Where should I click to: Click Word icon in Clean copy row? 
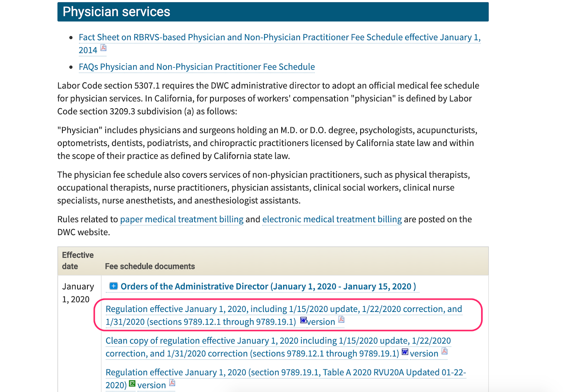point(405,352)
